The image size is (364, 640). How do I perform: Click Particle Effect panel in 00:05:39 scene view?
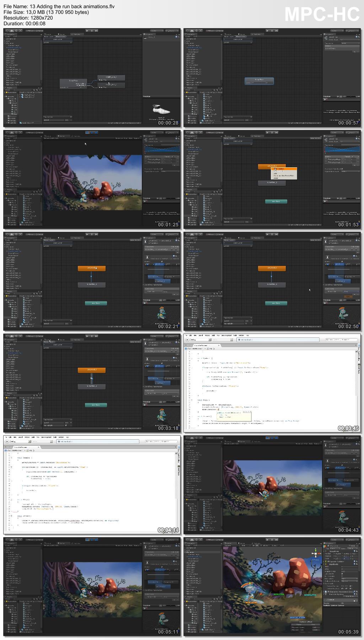pyautogui.click(x=306, y=626)
